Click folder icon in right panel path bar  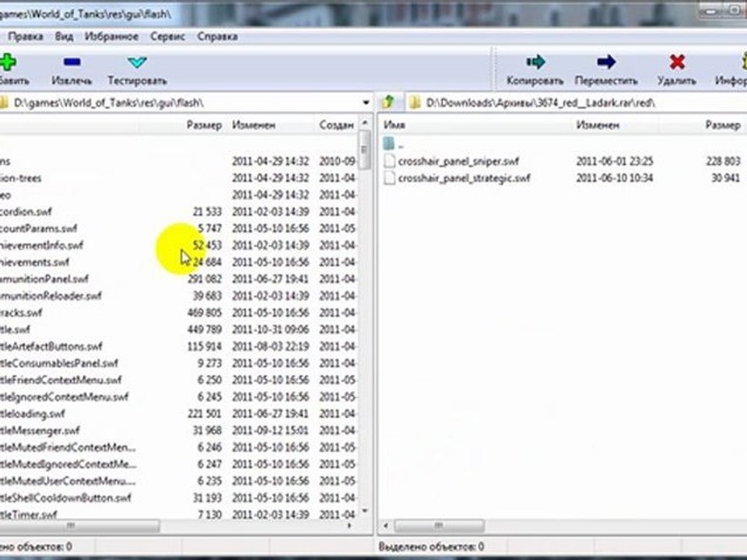coord(416,103)
